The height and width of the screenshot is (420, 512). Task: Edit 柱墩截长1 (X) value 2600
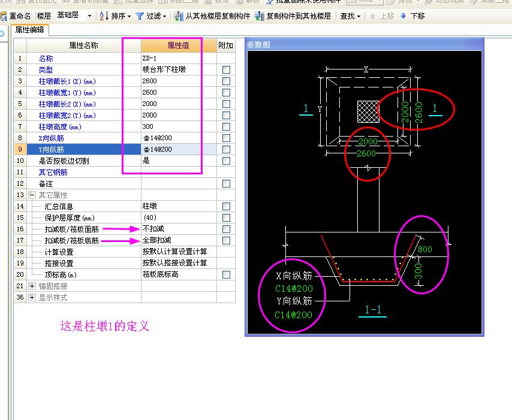point(179,81)
